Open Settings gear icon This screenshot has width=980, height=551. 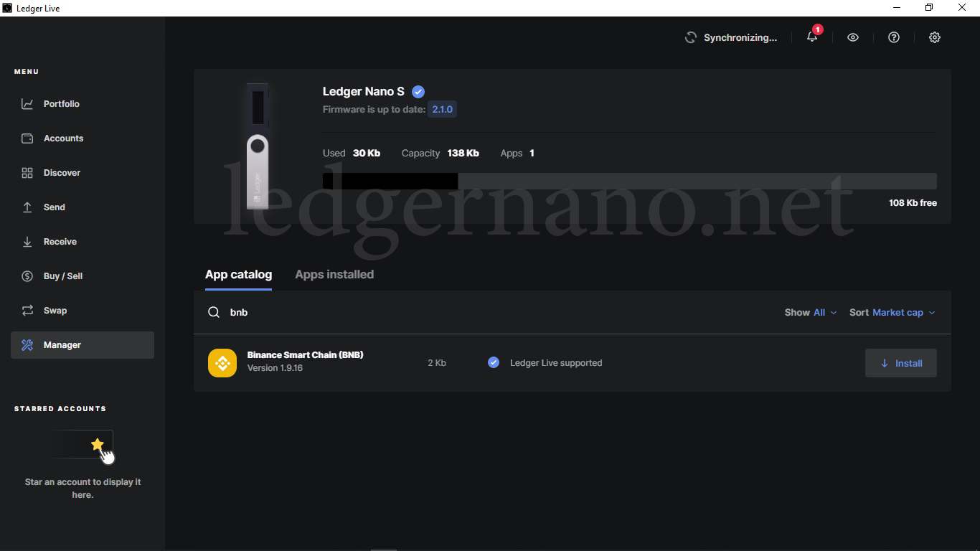(935, 37)
